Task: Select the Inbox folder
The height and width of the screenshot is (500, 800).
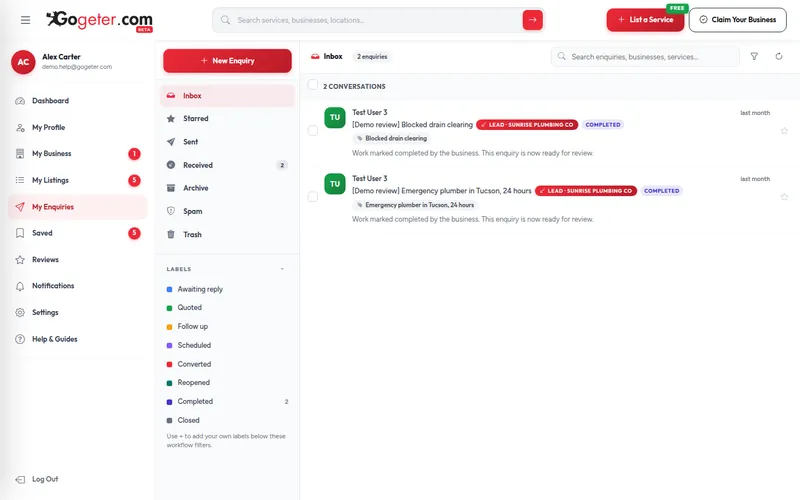Action: click(x=228, y=95)
